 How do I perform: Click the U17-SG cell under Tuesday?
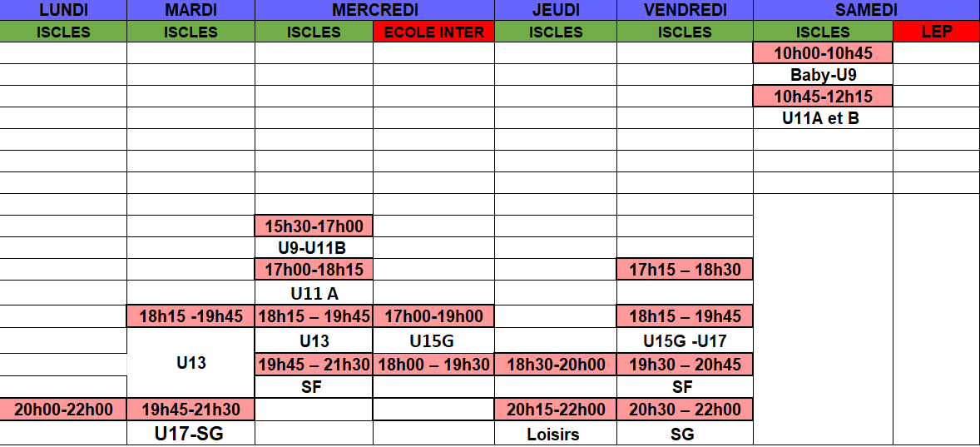click(191, 433)
